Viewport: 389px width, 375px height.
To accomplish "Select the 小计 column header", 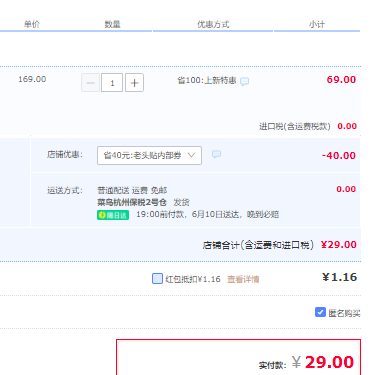I will (317, 24).
